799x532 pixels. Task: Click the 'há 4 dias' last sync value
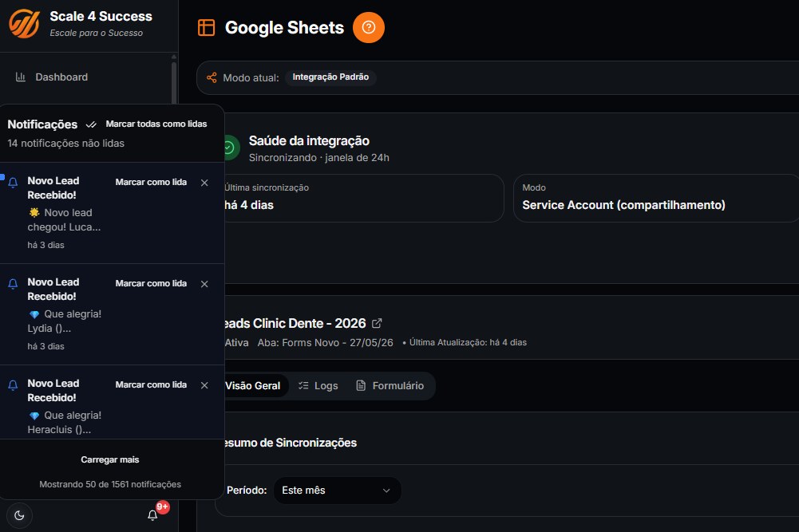click(x=249, y=205)
